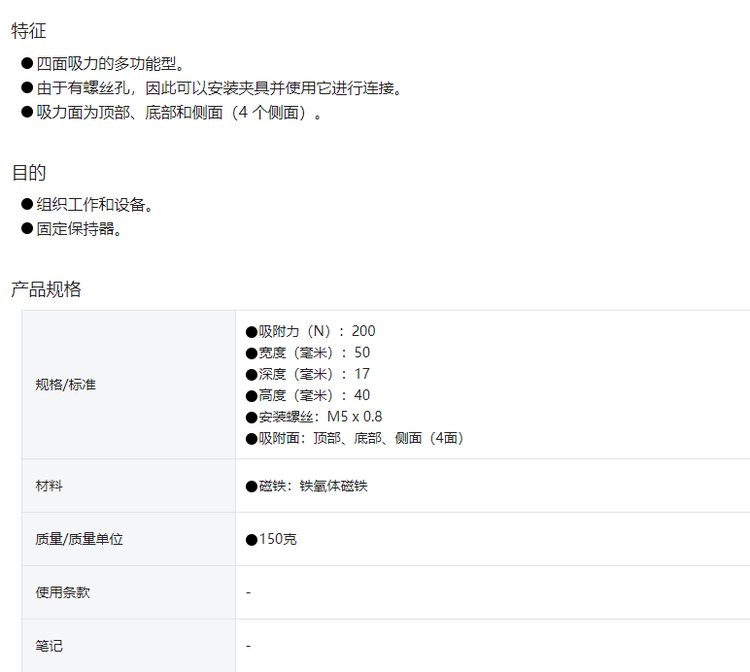
Task: Select the 磁铁：铁氧体磁铁 value
Action: [307, 486]
